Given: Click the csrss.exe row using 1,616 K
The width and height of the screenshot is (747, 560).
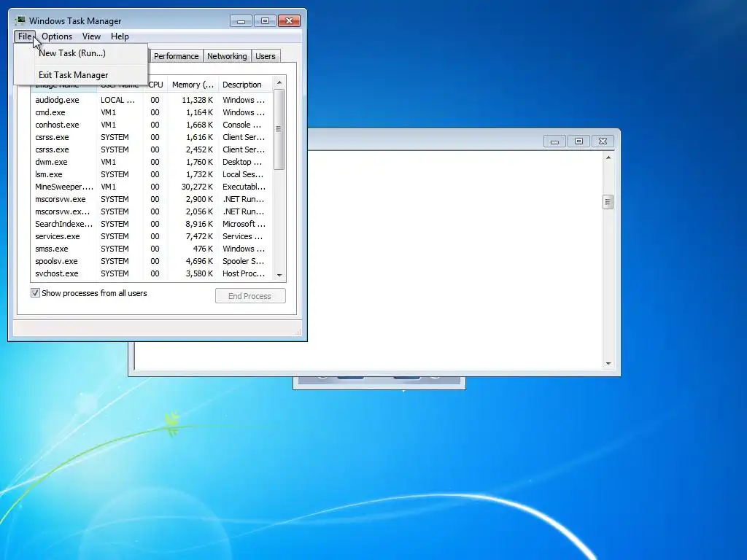Looking at the screenshot, I should [x=152, y=137].
